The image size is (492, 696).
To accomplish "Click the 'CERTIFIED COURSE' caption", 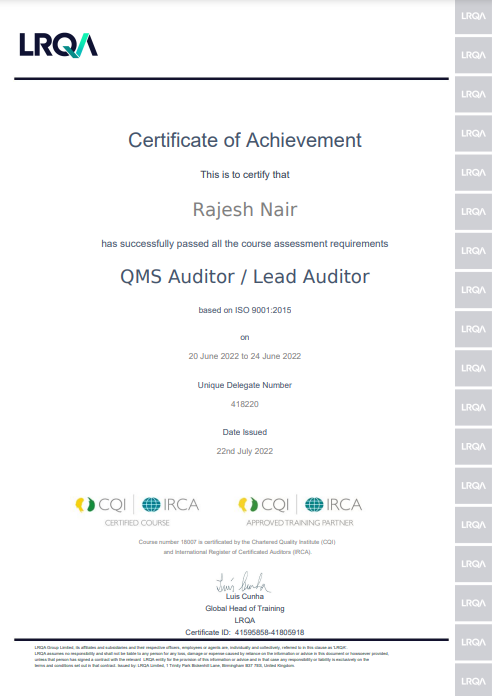I will (137, 523).
